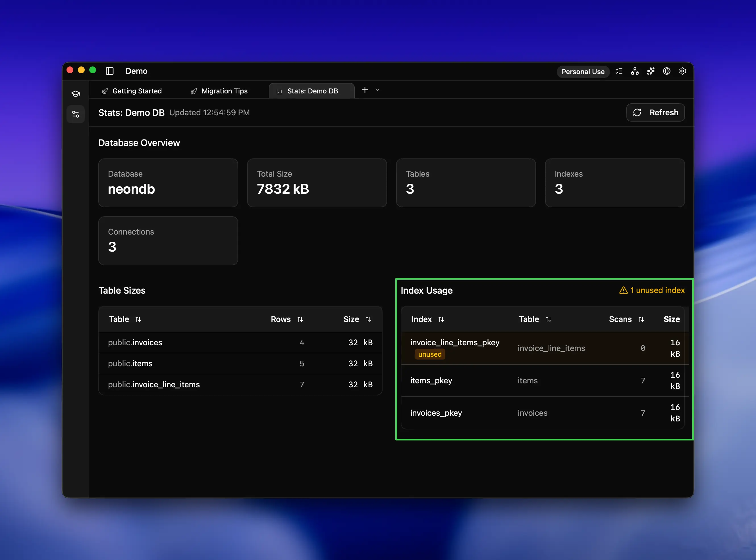Screen dimensions: 756x560
Task: Open a new tab with the plus icon
Action: click(365, 90)
